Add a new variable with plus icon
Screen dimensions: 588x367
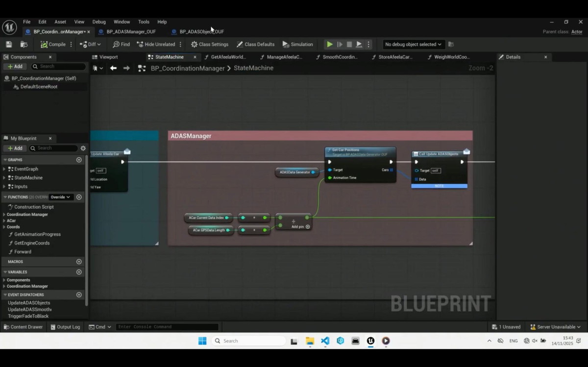click(x=79, y=272)
